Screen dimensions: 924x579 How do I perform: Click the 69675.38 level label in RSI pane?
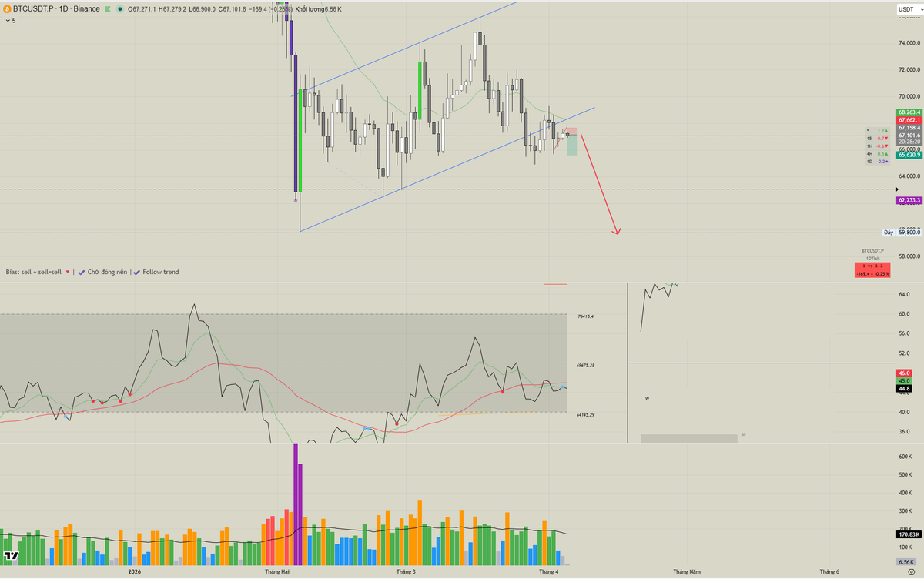pyautogui.click(x=585, y=365)
